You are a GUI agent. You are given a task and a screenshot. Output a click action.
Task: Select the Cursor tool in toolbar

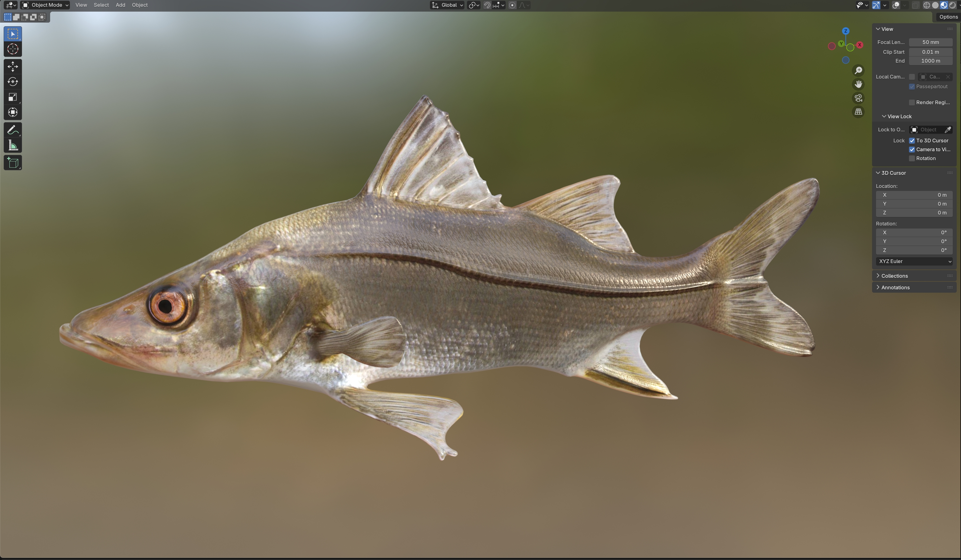13,49
